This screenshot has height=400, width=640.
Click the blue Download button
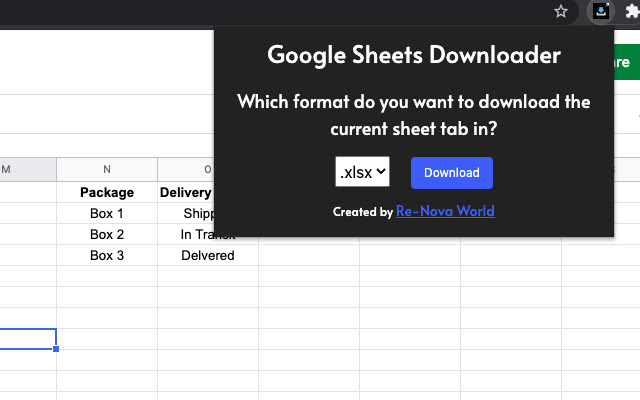point(452,173)
